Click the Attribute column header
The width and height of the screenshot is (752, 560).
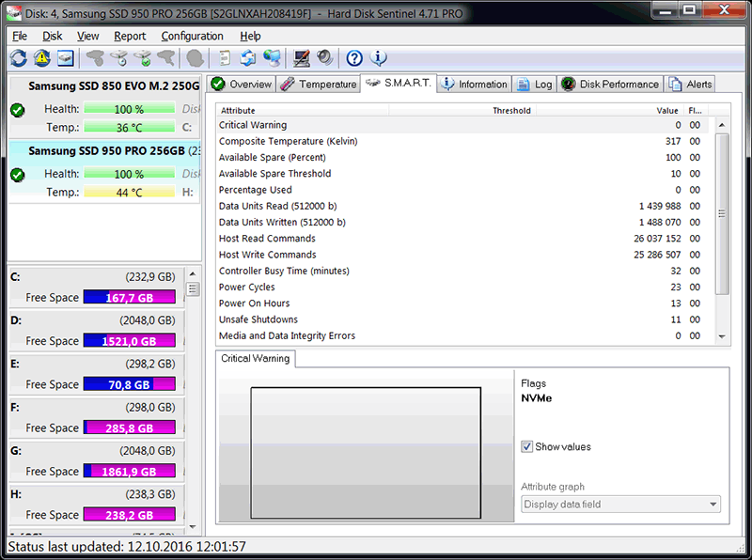(303, 111)
